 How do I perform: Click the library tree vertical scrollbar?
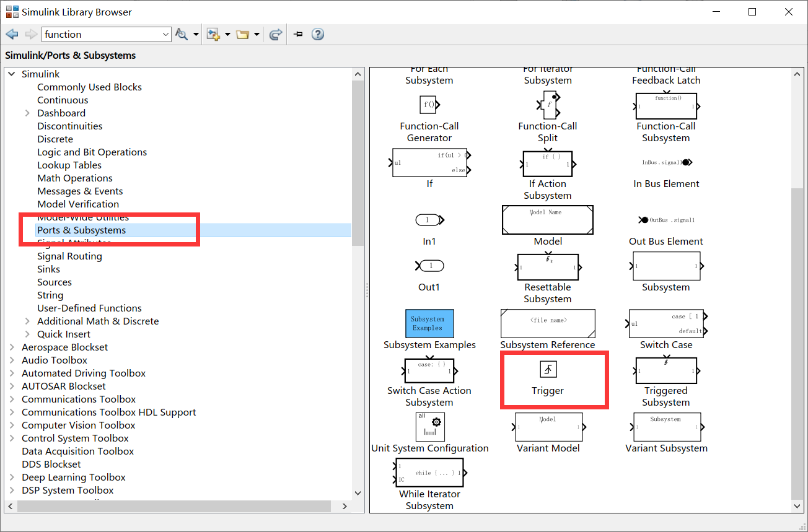[x=358, y=164]
